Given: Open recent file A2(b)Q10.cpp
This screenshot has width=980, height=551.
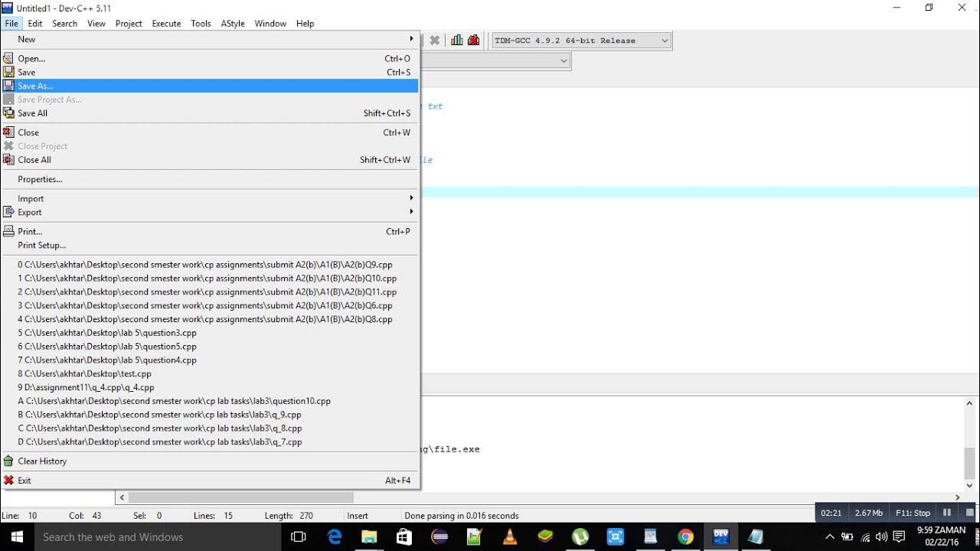Looking at the screenshot, I should 210,279.
